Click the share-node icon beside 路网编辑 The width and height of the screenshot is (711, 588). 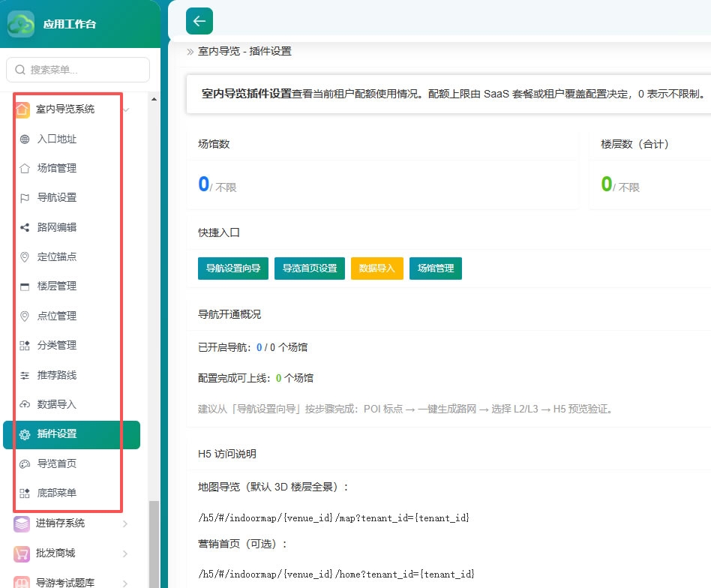click(25, 227)
